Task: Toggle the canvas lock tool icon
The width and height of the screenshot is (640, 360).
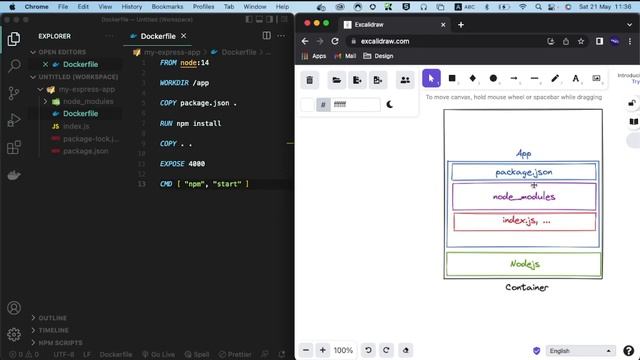Action: 632,103
